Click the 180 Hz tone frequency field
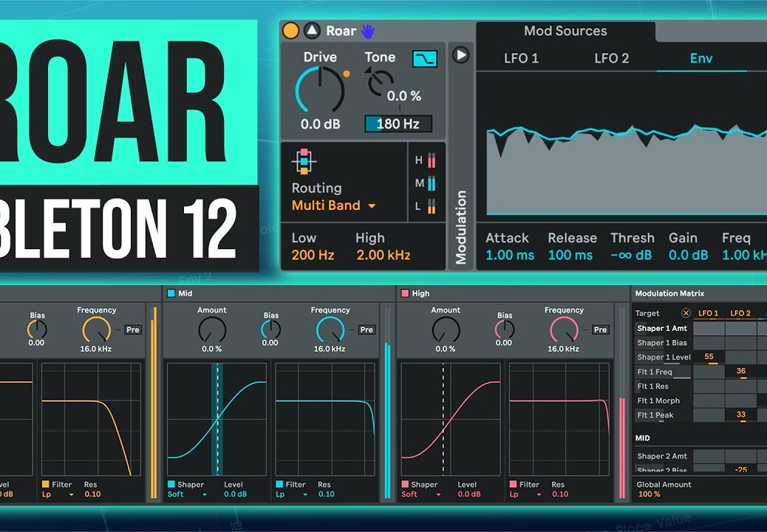The height and width of the screenshot is (532, 767). coord(398,123)
